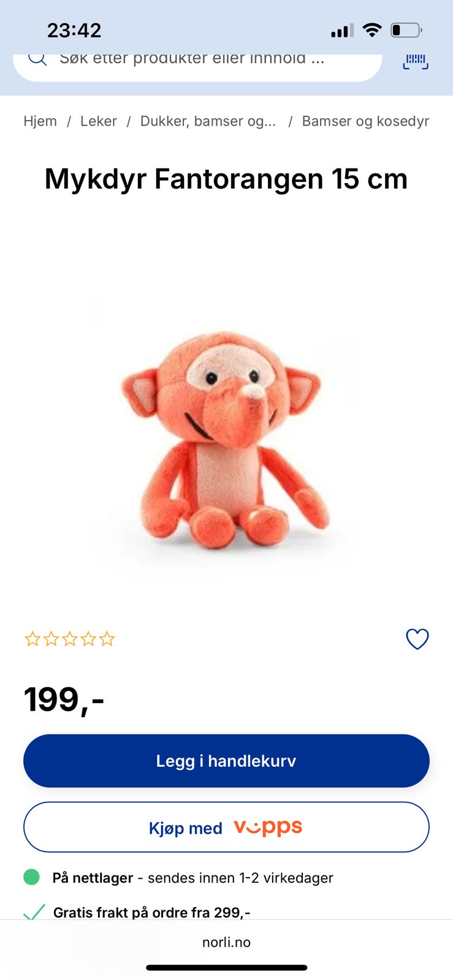453x980 pixels.
Task: Go to Hjem breadcrumb
Action: (40, 121)
